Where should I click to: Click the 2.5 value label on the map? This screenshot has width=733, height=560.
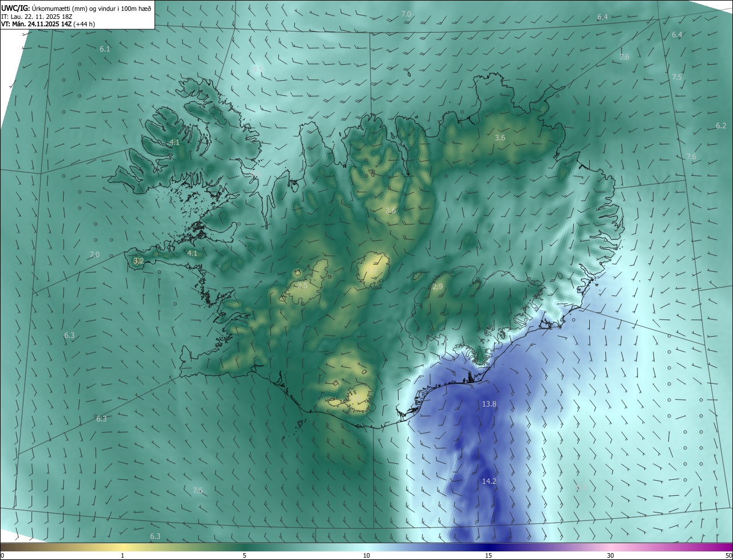[x=302, y=285]
